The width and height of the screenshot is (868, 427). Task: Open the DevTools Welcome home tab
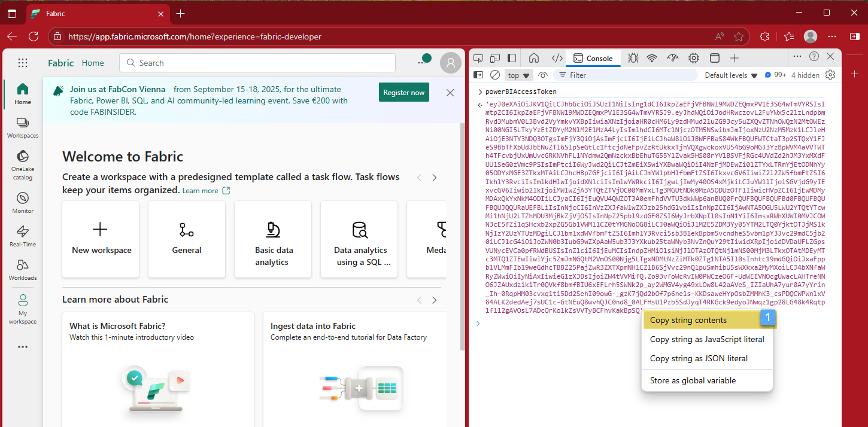point(534,58)
